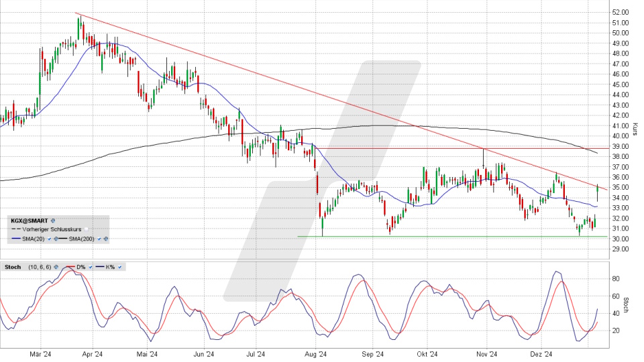Click the KGX@SMART symbol label
644x362 pixels.
[x=29, y=221]
